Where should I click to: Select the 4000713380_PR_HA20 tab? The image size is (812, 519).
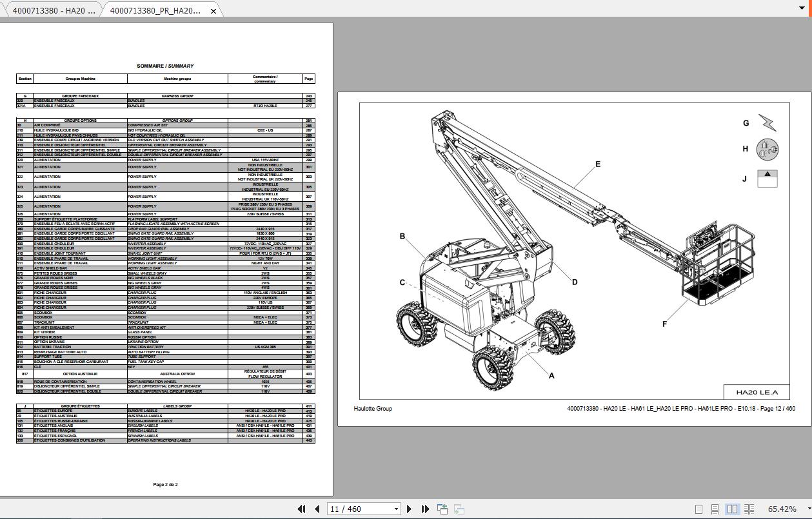(x=155, y=10)
